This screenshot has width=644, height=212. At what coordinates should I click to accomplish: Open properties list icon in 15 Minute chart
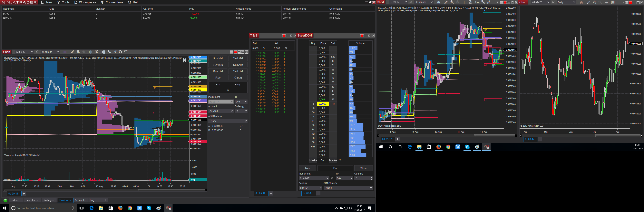pos(126,52)
